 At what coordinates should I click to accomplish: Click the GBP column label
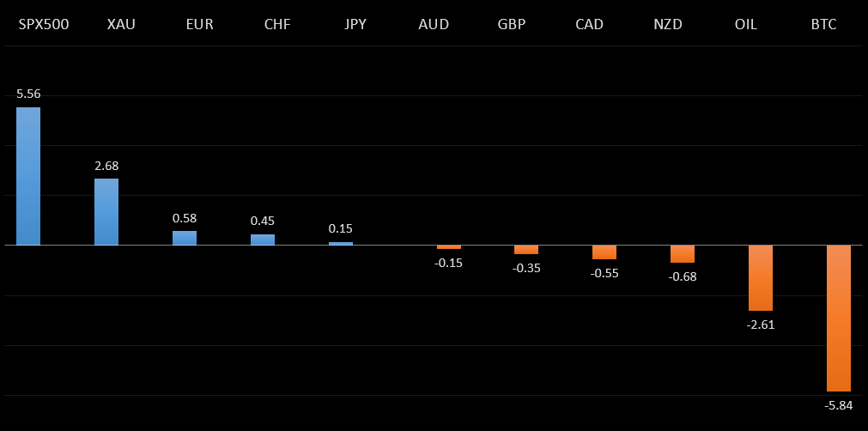(x=512, y=24)
